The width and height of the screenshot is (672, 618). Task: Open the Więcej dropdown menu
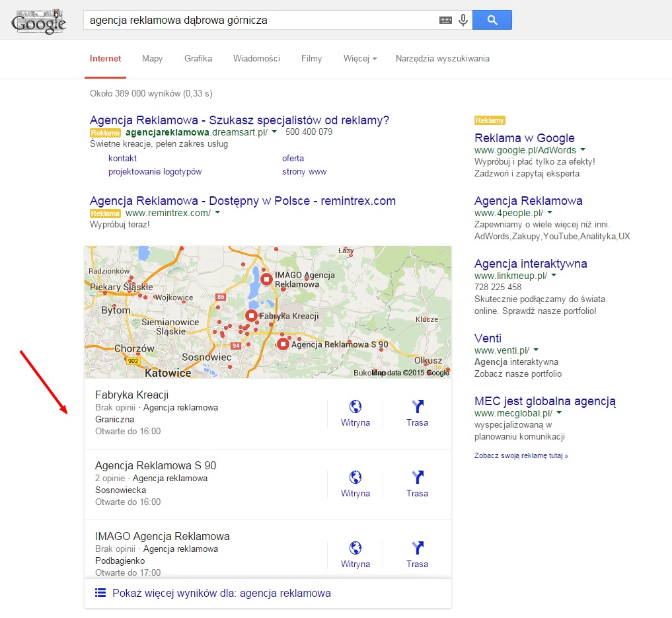pyautogui.click(x=360, y=59)
